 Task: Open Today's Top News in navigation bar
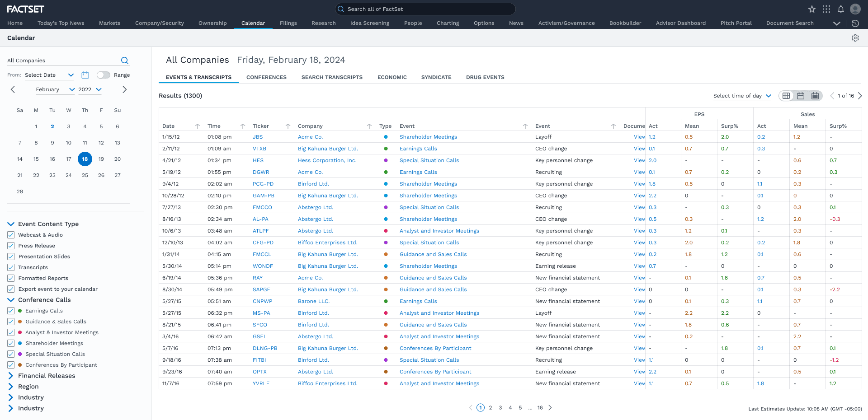coord(61,23)
